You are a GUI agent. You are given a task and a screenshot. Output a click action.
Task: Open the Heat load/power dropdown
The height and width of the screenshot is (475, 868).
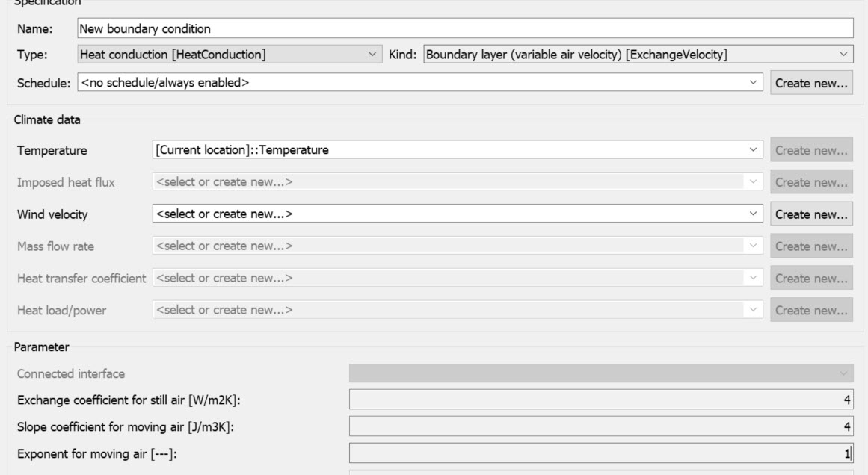pos(457,310)
